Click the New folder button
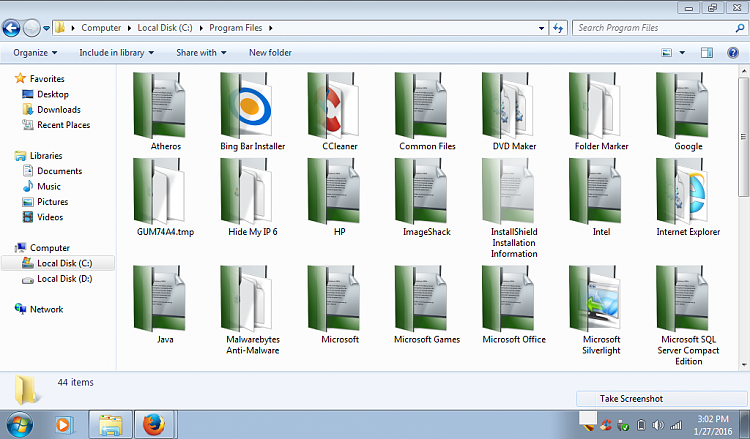 click(270, 53)
